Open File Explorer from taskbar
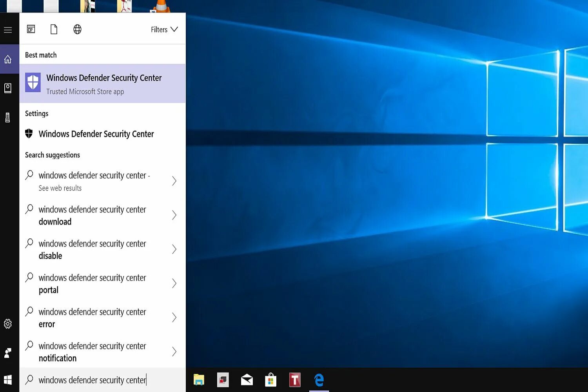 pos(199,380)
